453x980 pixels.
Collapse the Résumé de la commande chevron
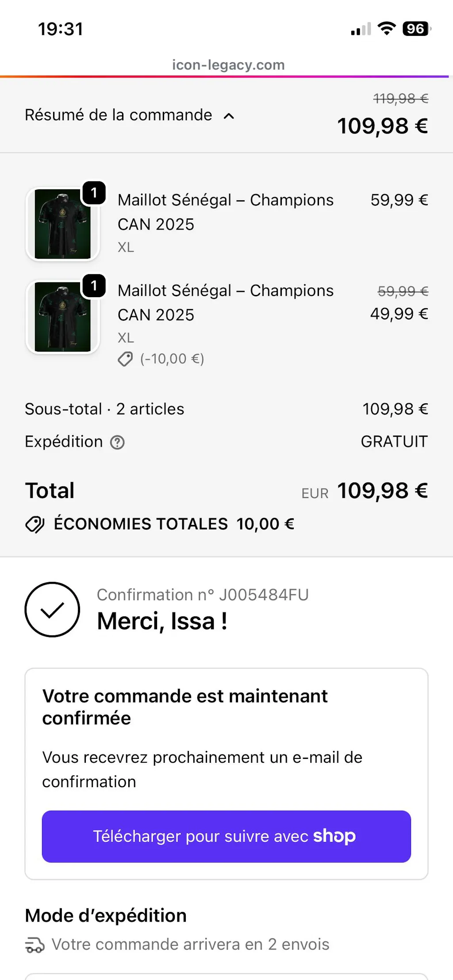click(229, 116)
